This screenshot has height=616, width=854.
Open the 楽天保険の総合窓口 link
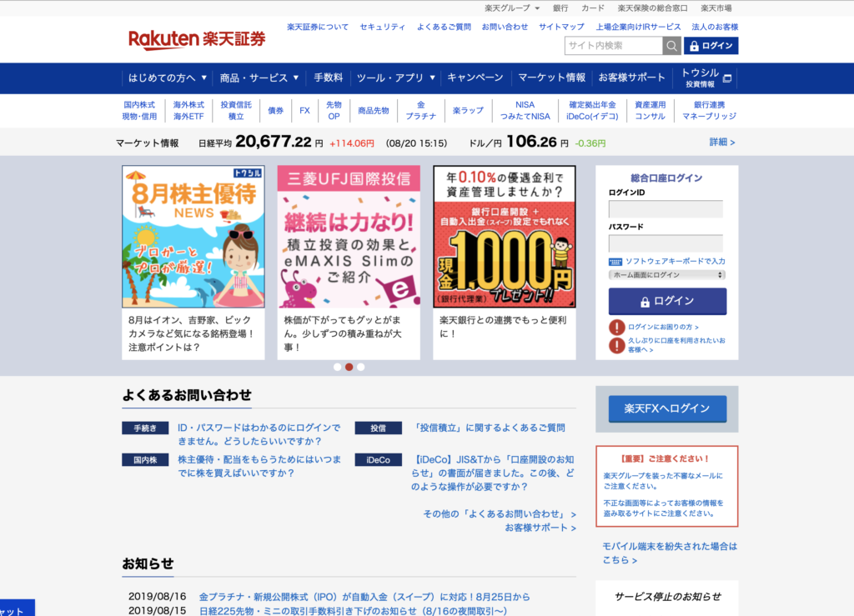point(652,8)
